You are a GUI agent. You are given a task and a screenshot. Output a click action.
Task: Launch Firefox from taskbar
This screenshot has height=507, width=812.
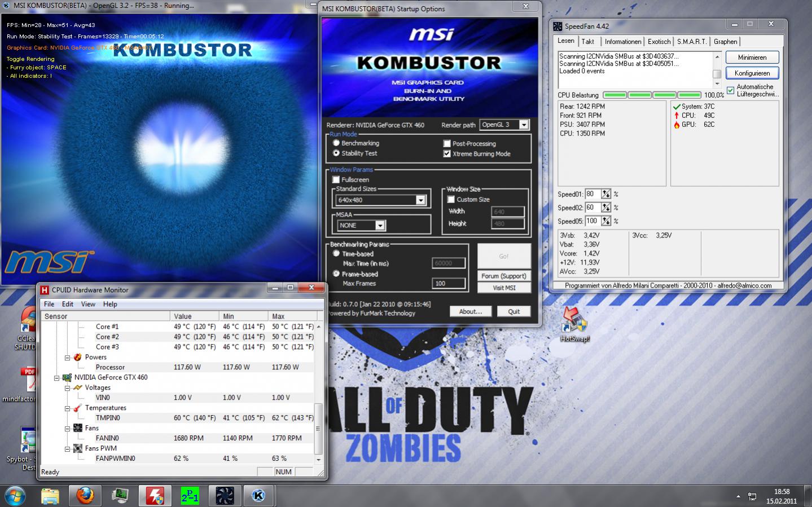[x=85, y=496]
